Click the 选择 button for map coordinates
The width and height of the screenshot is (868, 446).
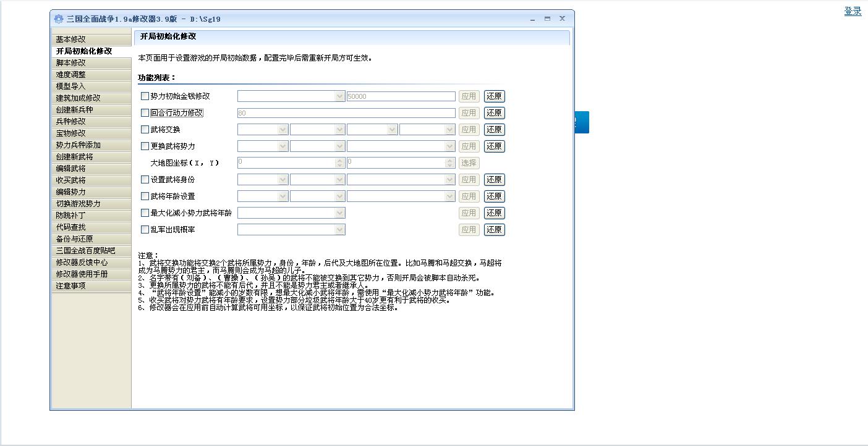[x=469, y=162]
